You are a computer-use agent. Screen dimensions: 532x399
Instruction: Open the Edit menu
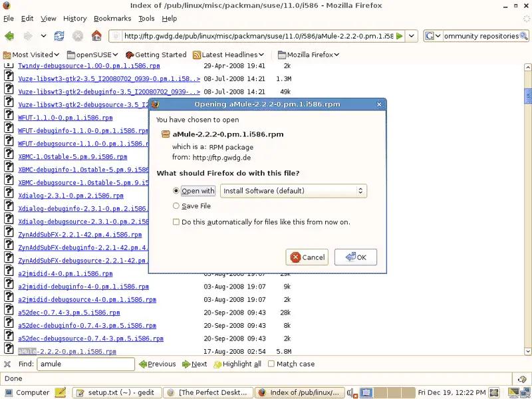coord(27,19)
